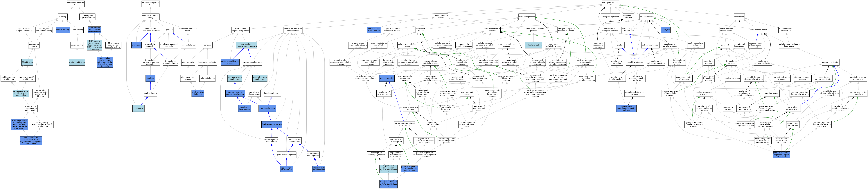Click the 'organic substance transport' node

[782, 78]
